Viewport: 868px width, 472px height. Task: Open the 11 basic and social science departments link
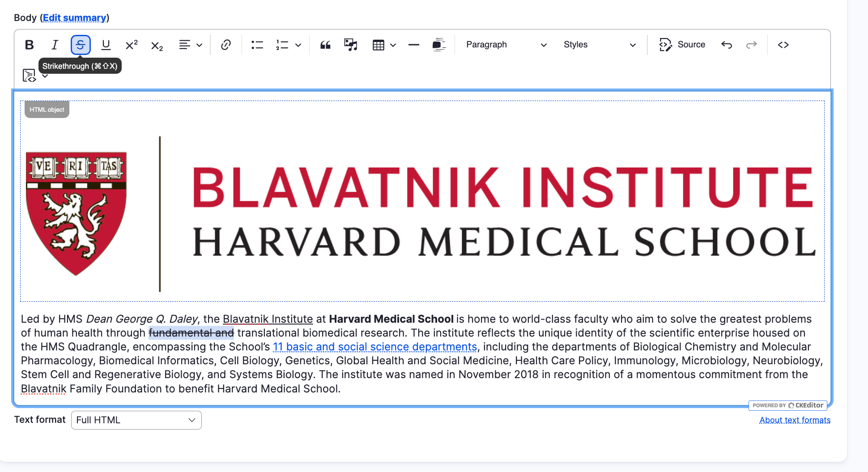(375, 347)
